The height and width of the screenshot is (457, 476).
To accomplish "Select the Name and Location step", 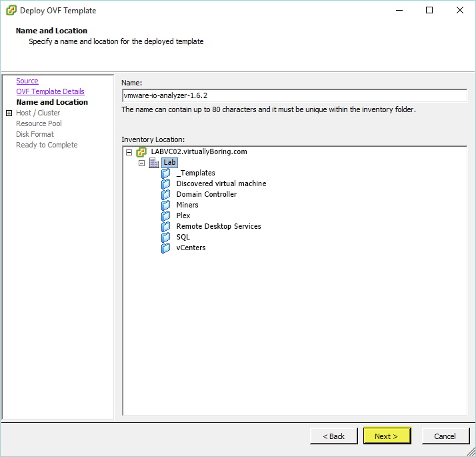I will 52,102.
